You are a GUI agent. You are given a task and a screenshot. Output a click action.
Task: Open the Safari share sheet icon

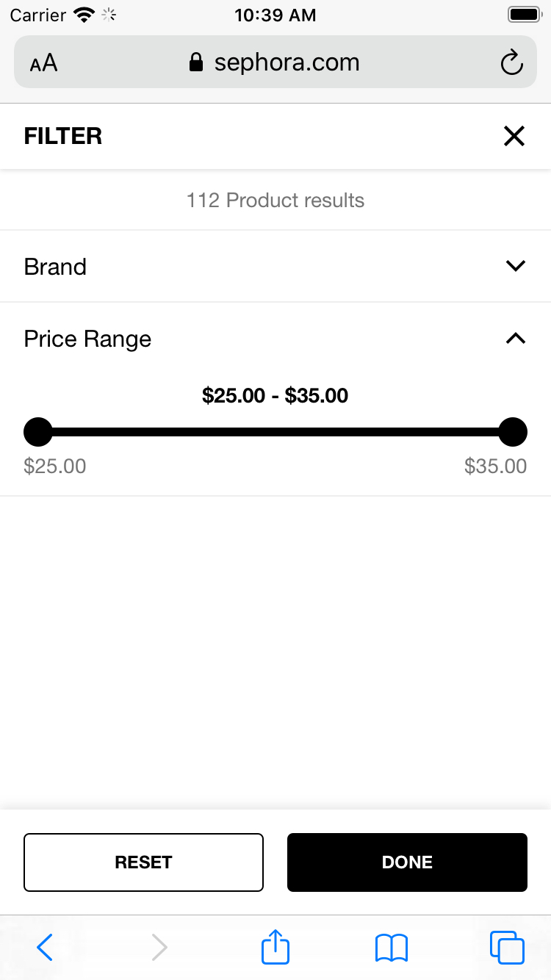click(x=275, y=947)
